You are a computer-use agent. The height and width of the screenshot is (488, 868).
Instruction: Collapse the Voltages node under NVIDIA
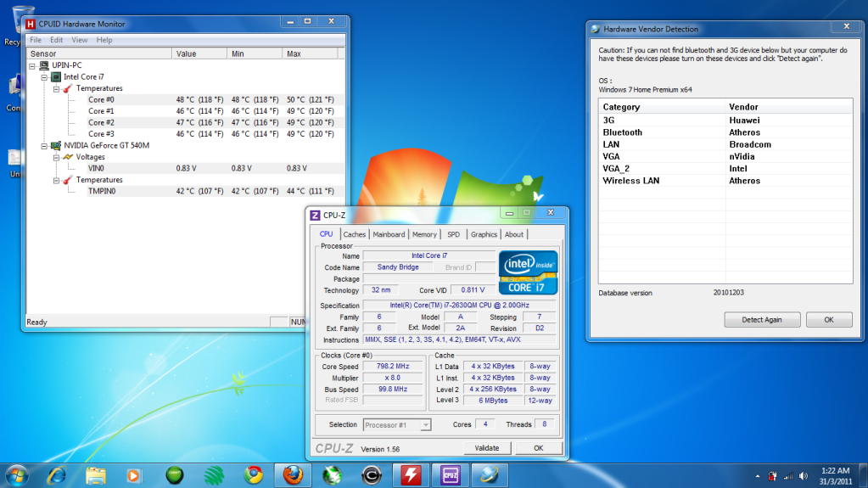(57, 157)
